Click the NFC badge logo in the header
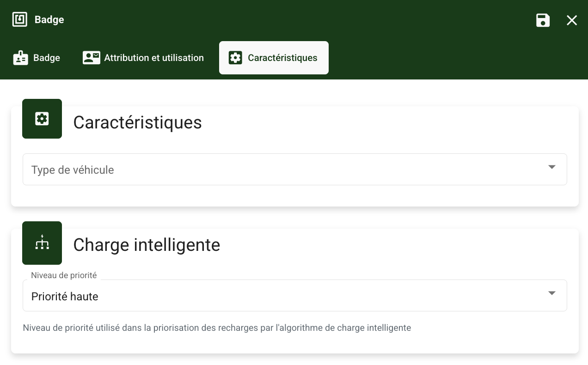 20,19
